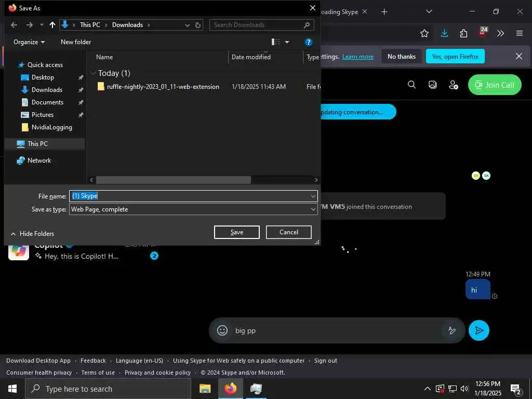This screenshot has height=399, width=532.
Task: Click the horizontal scrollbar in file list
Action: click(x=174, y=180)
